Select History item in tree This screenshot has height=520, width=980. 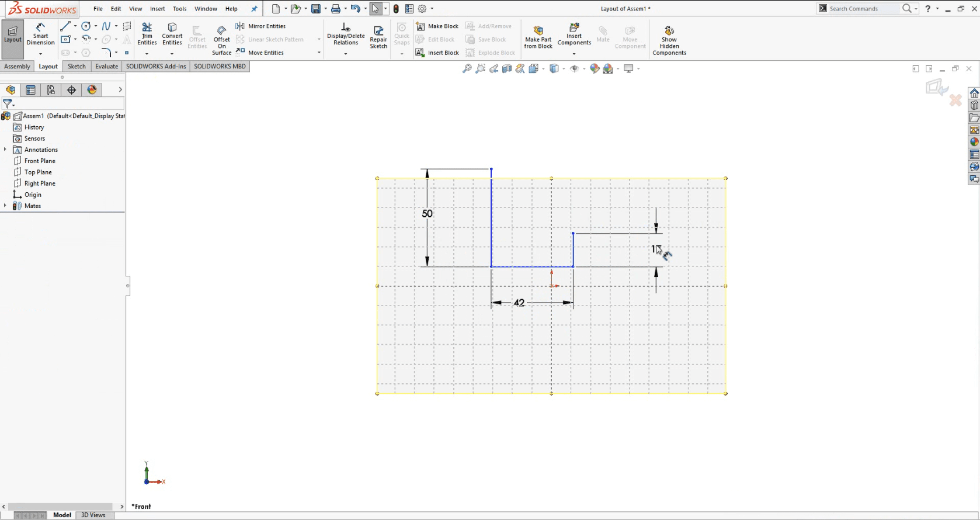point(34,127)
